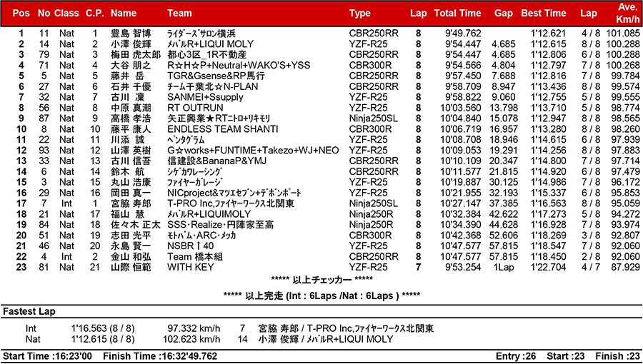Click team SSS･Realize･円陣家至高
The height and width of the screenshot is (364, 643).
coord(220,226)
